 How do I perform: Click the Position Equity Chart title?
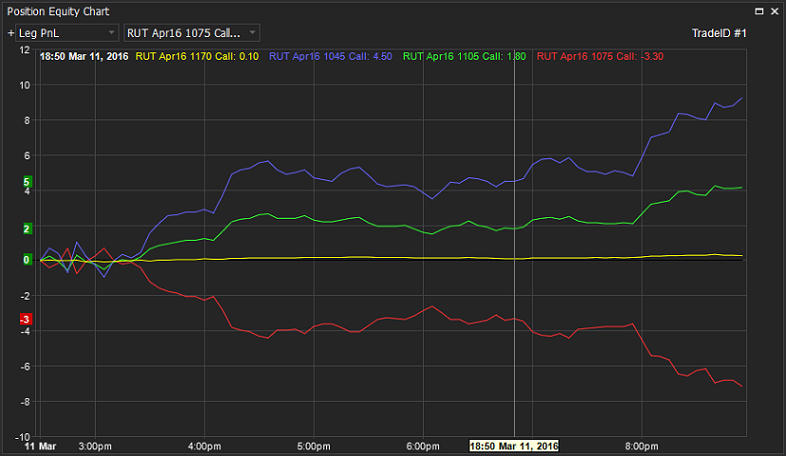point(58,11)
